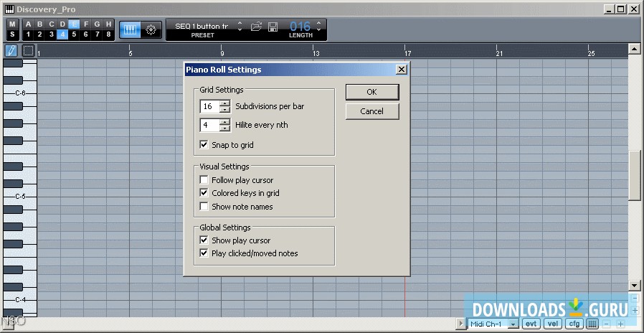644x333 pixels.
Task: Select pattern number 7
Action: click(x=97, y=34)
